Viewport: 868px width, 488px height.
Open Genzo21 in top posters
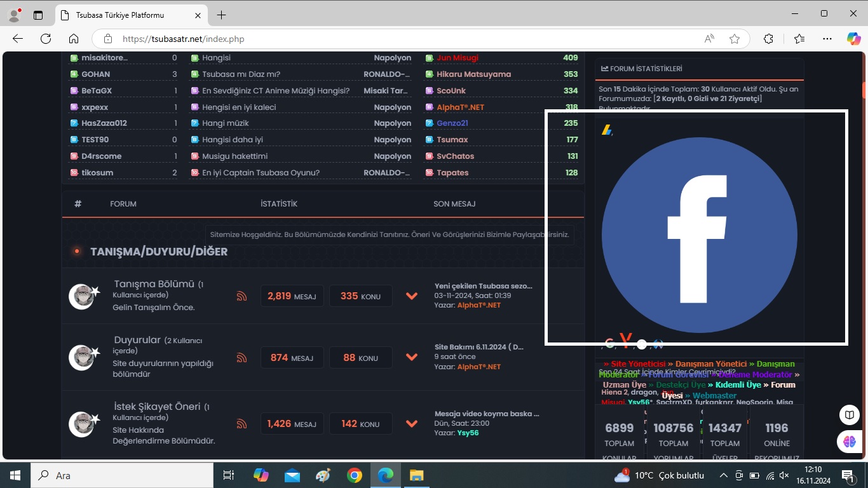pyautogui.click(x=452, y=123)
